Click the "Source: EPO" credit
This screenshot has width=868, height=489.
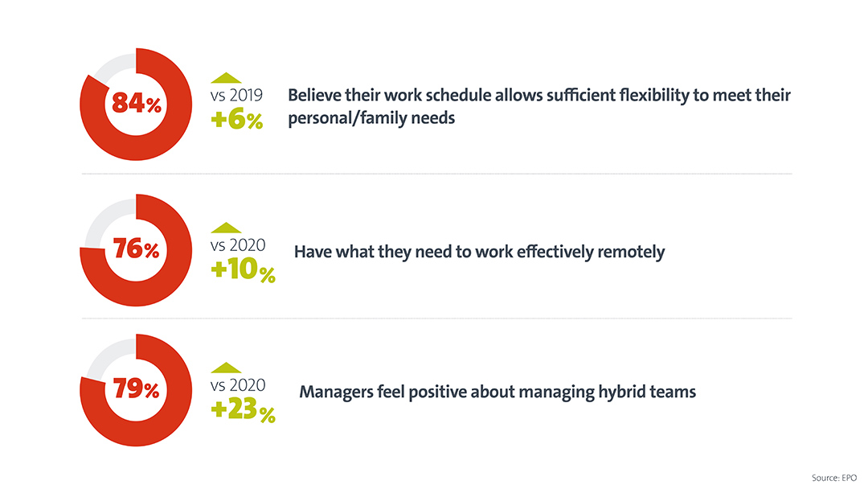[x=835, y=479]
